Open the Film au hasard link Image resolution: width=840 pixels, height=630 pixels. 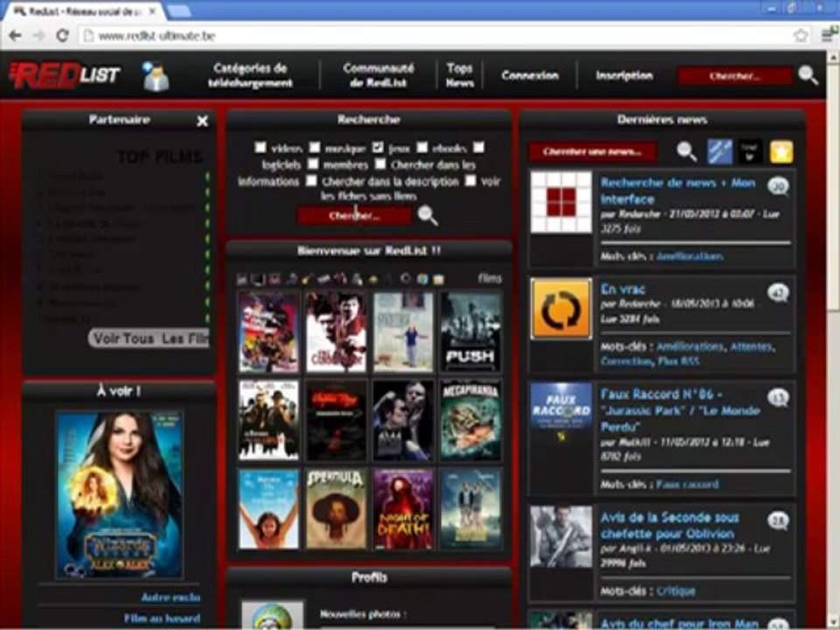click(x=162, y=619)
